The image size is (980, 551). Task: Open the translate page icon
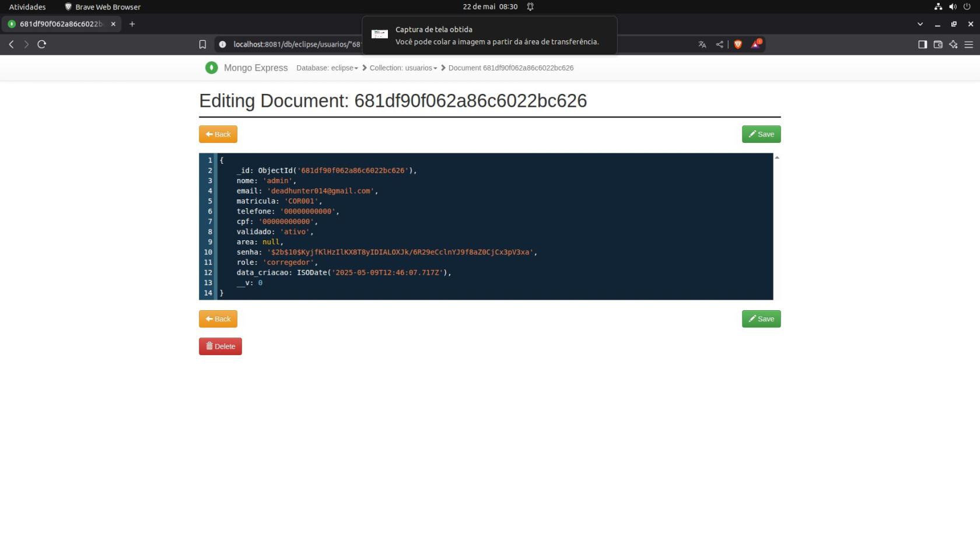(x=702, y=44)
